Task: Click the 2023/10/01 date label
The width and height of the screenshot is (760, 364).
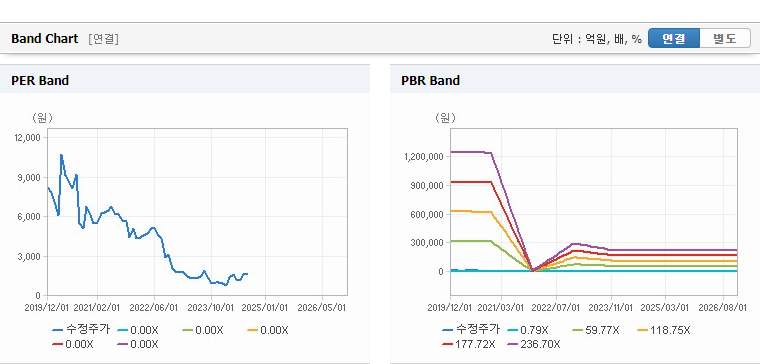Action: click(211, 308)
